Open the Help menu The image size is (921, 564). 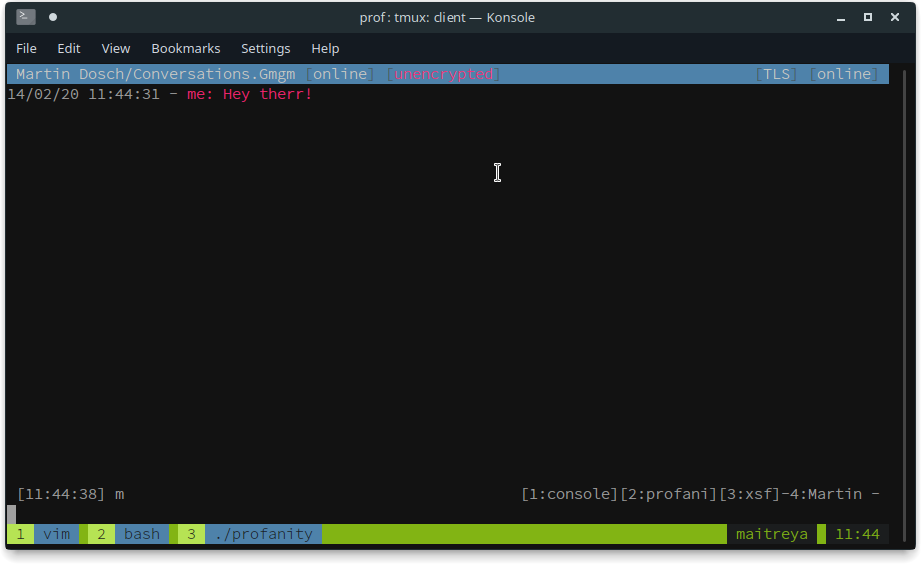(x=325, y=48)
